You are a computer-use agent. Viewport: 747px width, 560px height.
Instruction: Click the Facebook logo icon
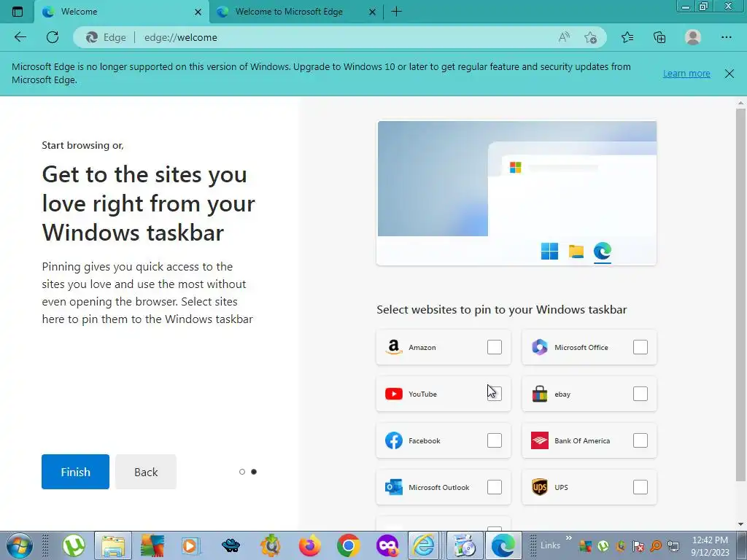tap(393, 440)
